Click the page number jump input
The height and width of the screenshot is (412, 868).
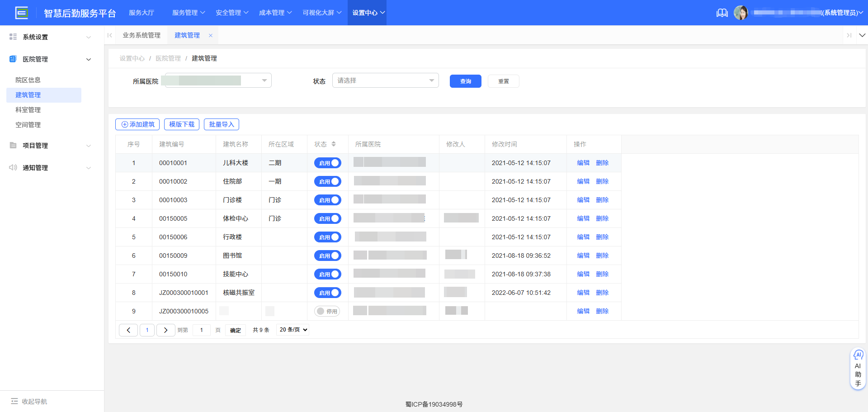202,330
